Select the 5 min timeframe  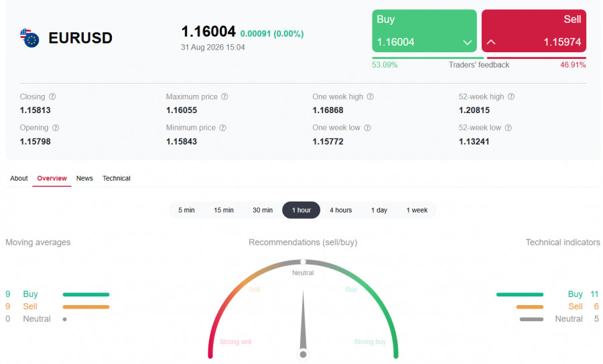click(x=186, y=210)
